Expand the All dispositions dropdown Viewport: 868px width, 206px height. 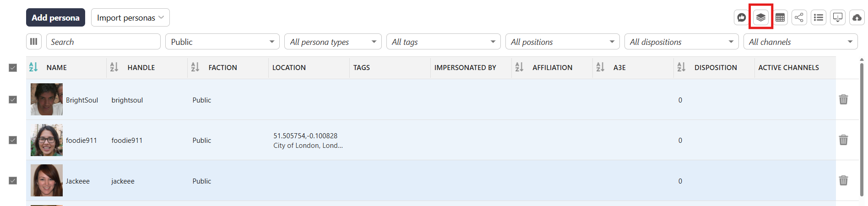(681, 42)
